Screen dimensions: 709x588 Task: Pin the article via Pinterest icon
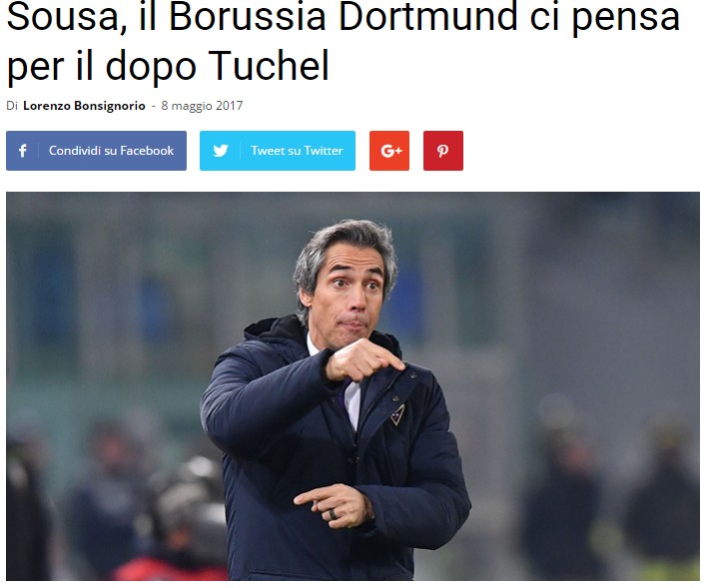(x=443, y=151)
